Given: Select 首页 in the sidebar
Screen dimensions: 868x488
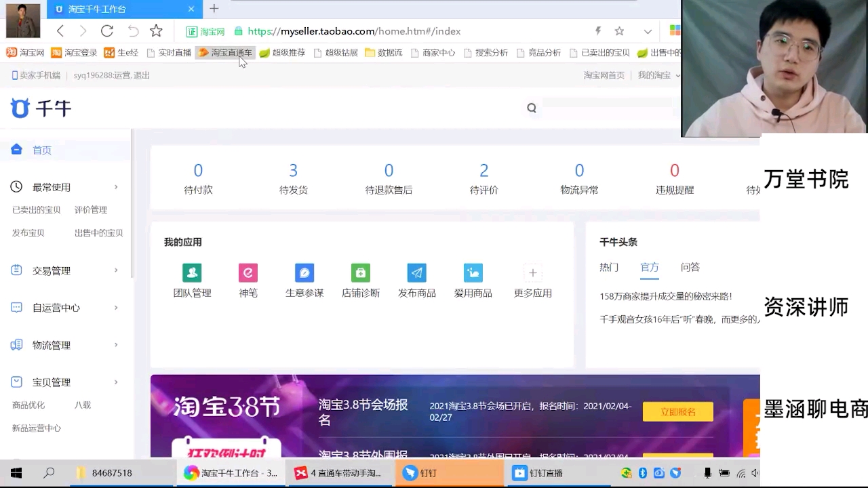Looking at the screenshot, I should 42,150.
